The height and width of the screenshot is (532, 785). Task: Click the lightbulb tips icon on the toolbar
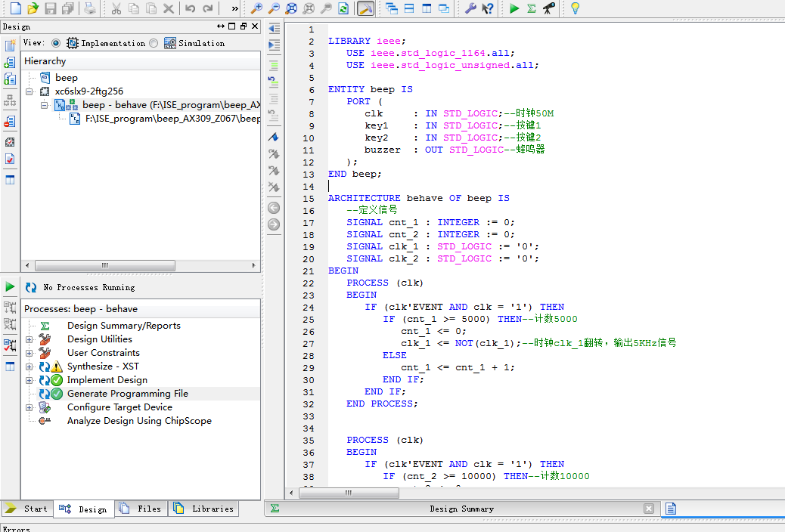[576, 8]
